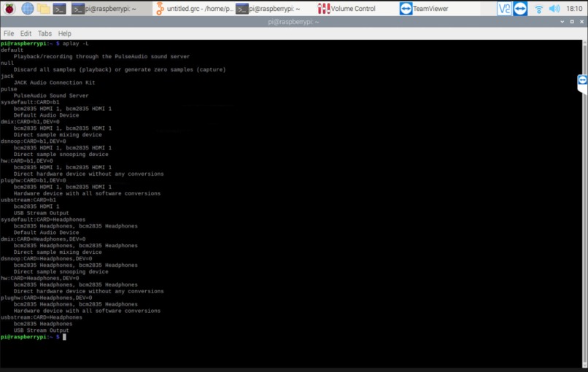The width and height of the screenshot is (588, 372).
Task: Click 'sysdefault:CARD=Headphones' line
Action: (x=43, y=220)
